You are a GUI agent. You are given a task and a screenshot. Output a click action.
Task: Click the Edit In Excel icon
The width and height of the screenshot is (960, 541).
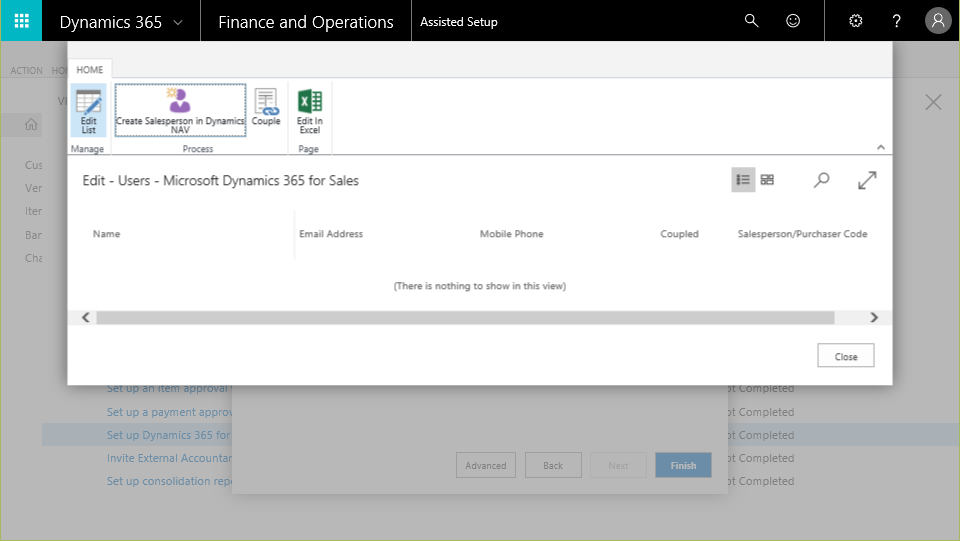310,110
